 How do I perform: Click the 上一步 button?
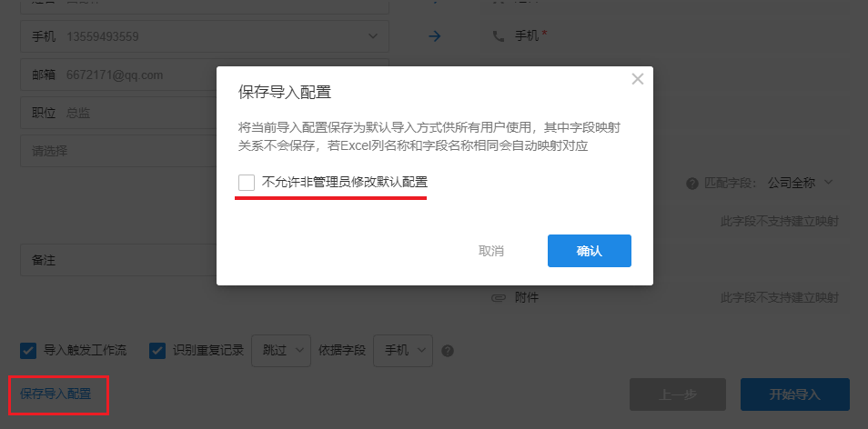677,394
